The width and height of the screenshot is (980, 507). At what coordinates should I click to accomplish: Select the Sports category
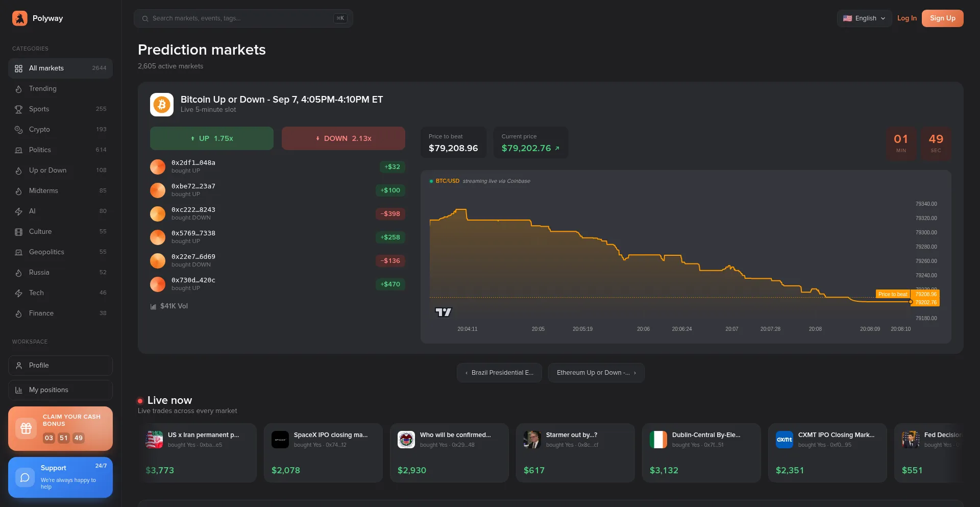pyautogui.click(x=60, y=109)
